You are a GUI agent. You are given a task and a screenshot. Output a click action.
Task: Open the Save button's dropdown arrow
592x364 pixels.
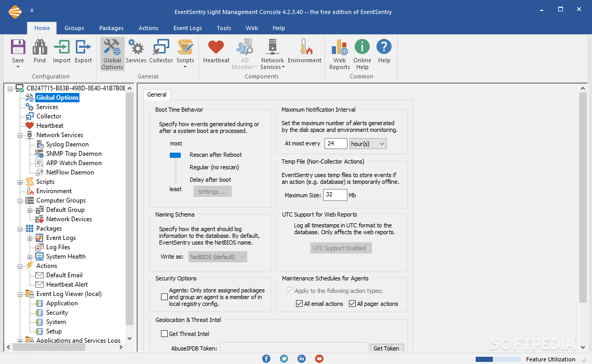coord(18,67)
